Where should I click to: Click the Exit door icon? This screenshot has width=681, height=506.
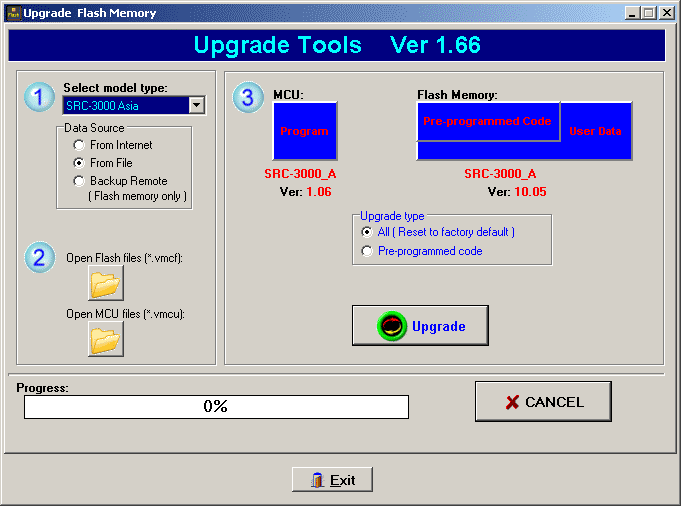317,480
